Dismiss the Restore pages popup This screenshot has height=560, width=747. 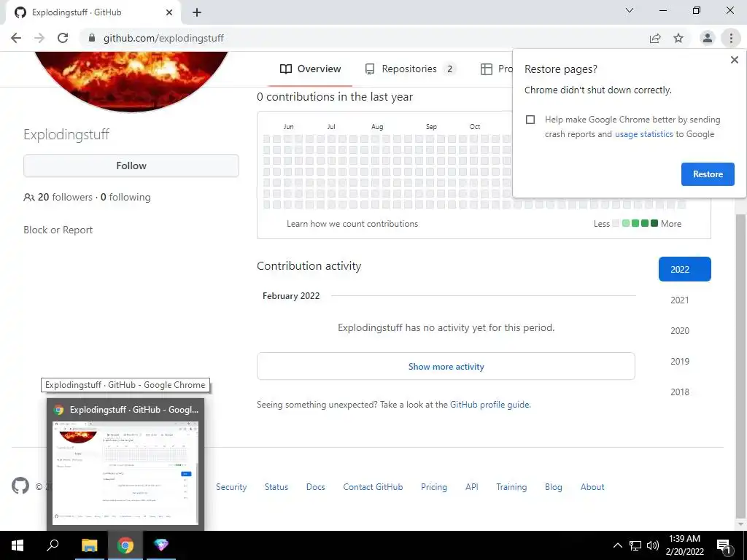pos(734,60)
